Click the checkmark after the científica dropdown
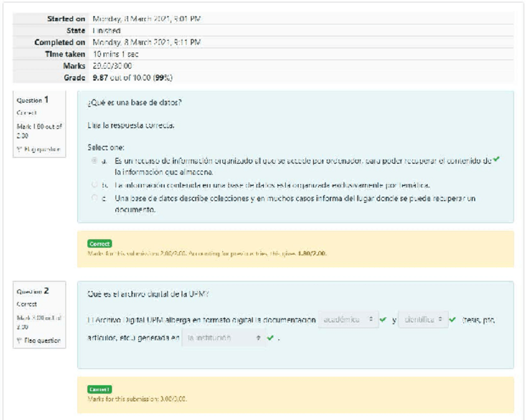This screenshot has height=420, width=526. (452, 320)
